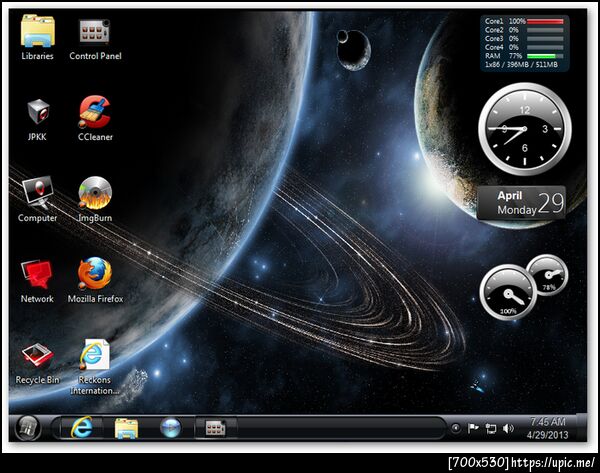This screenshot has width=600, height=473.
Task: Click the April 29 calendar gadget
Action: [x=521, y=202]
